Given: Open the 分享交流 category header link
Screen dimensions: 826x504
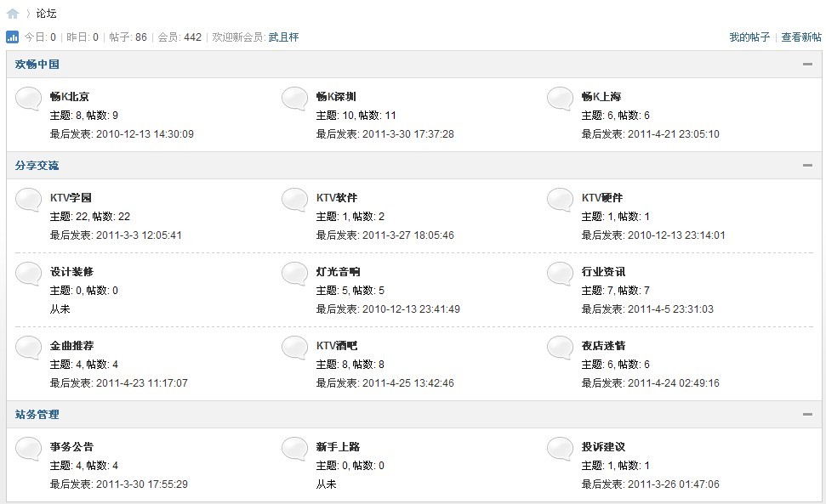Looking at the screenshot, I should (x=37, y=165).
